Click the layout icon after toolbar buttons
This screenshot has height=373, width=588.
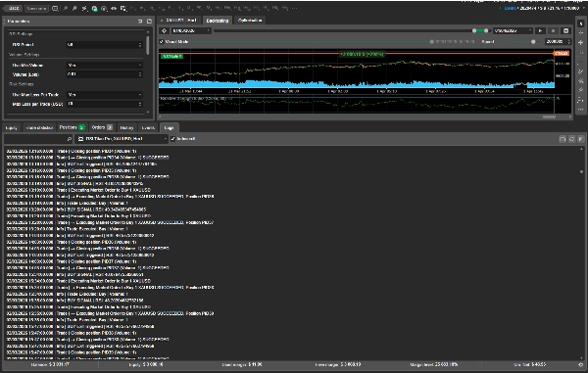coord(55,8)
